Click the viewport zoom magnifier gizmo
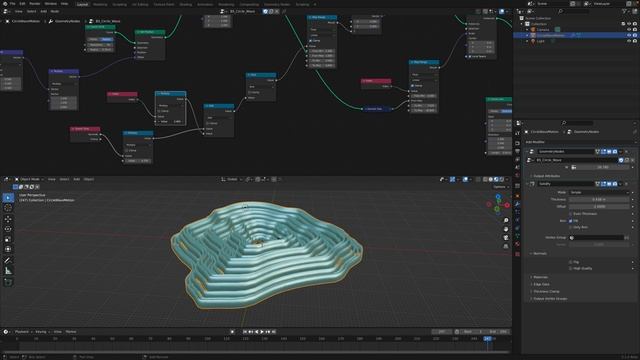 click(x=506, y=220)
